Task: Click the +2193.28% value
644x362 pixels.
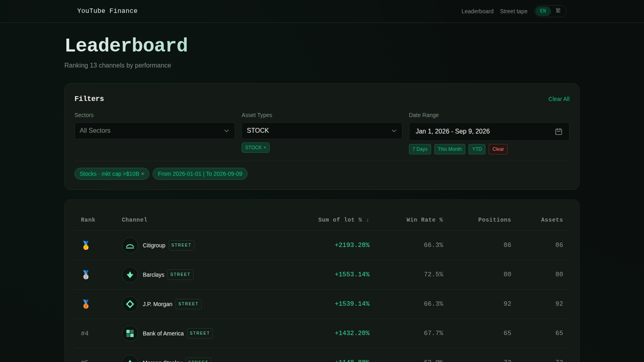Action: [352, 245]
